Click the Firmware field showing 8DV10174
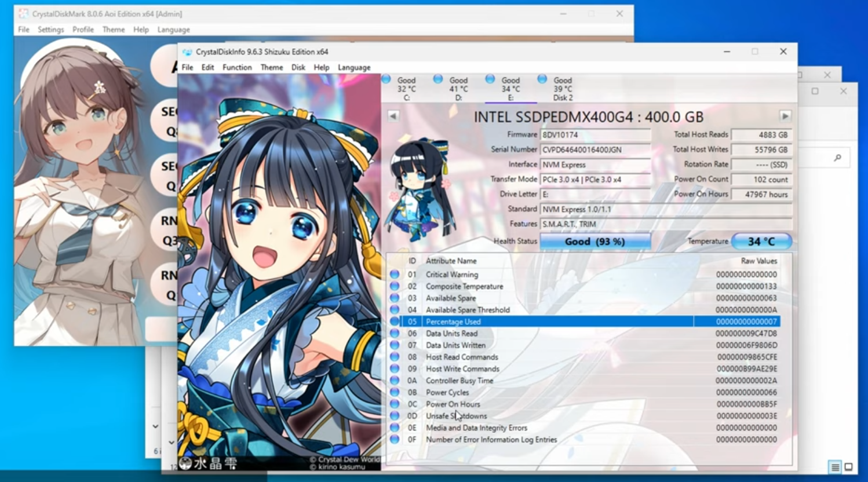 pyautogui.click(x=595, y=134)
